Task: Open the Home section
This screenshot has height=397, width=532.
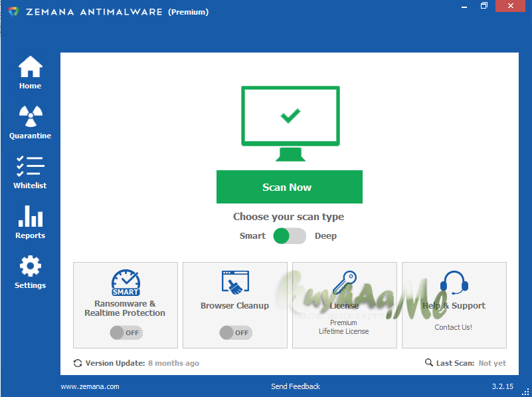Action: click(x=30, y=72)
